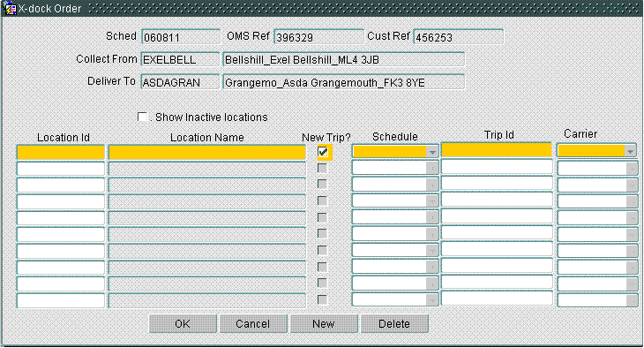Screen dimensions: 644x348
Task: Click the Sched field showing 060811
Action: pyautogui.click(x=181, y=37)
